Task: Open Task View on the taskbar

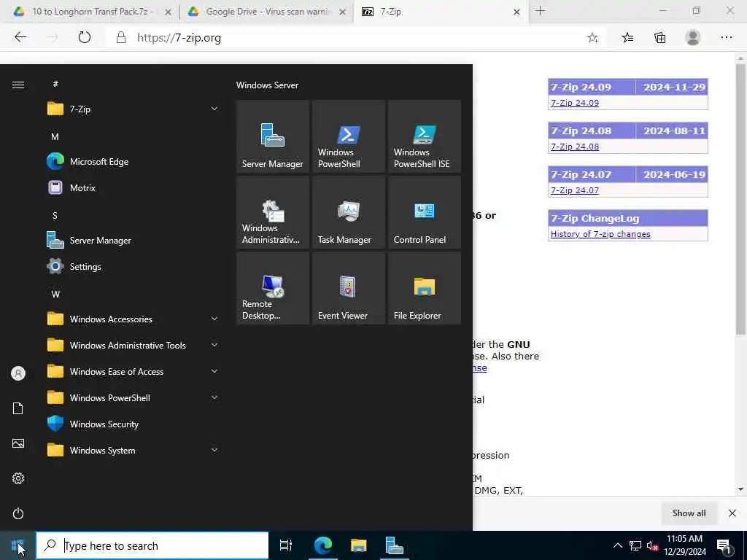Action: pos(286,545)
